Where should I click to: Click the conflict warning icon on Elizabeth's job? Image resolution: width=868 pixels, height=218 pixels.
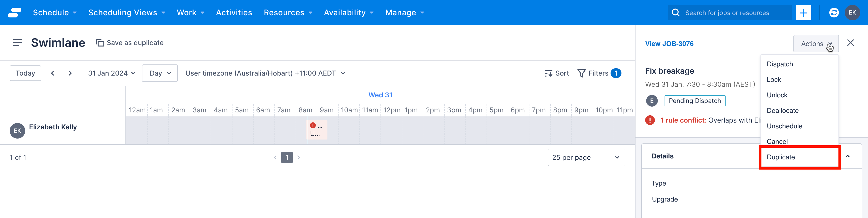point(313,125)
